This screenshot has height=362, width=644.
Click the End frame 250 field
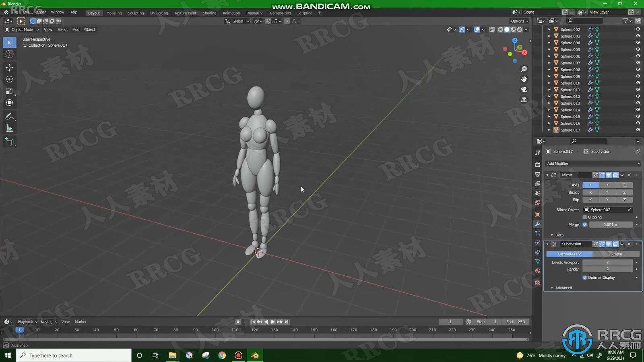point(516,322)
